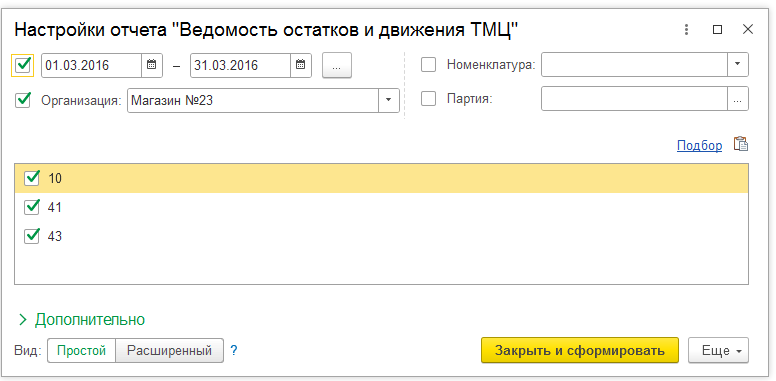The height and width of the screenshot is (381, 776).
Task: Maximize the settings dialog window
Action: click(717, 30)
